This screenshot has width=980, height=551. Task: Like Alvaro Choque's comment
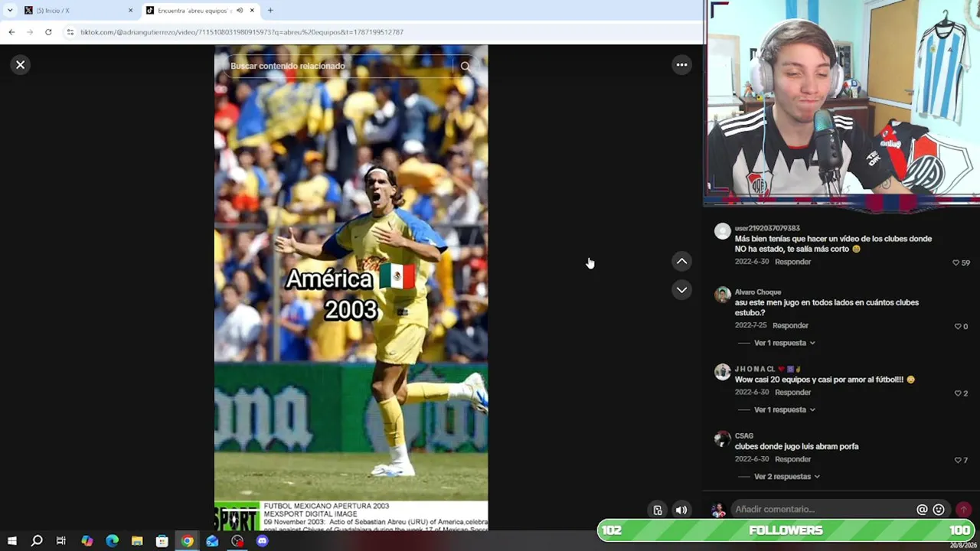(x=957, y=326)
